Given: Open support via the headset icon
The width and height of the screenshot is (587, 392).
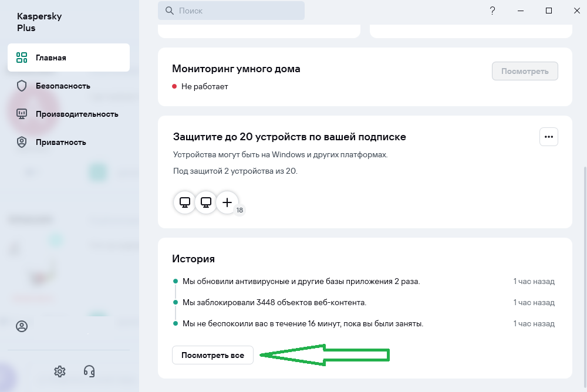Looking at the screenshot, I should (x=89, y=371).
